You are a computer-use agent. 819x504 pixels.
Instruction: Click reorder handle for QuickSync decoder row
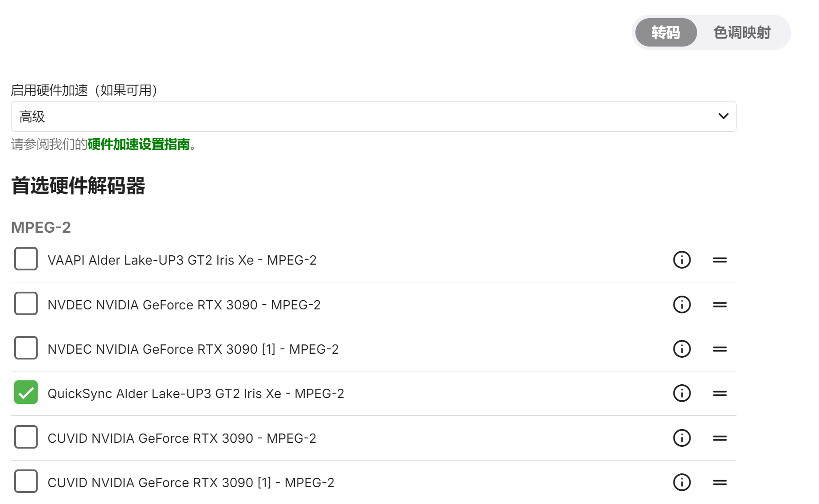coord(720,393)
